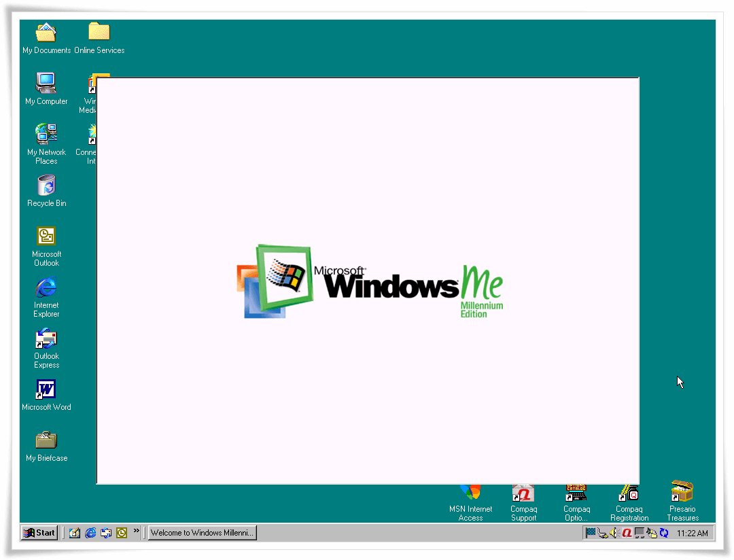Screen dimensions: 734x560
Task: Launch Internet Explorer from the Quick Launch bar
Action: [90, 533]
